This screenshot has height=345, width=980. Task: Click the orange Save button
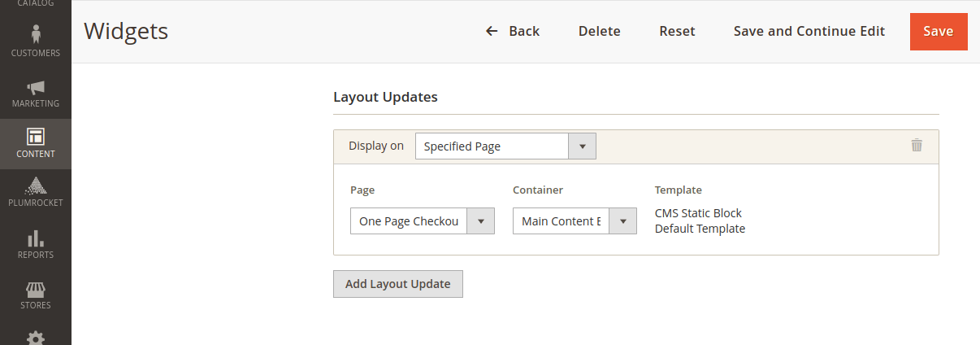(939, 31)
